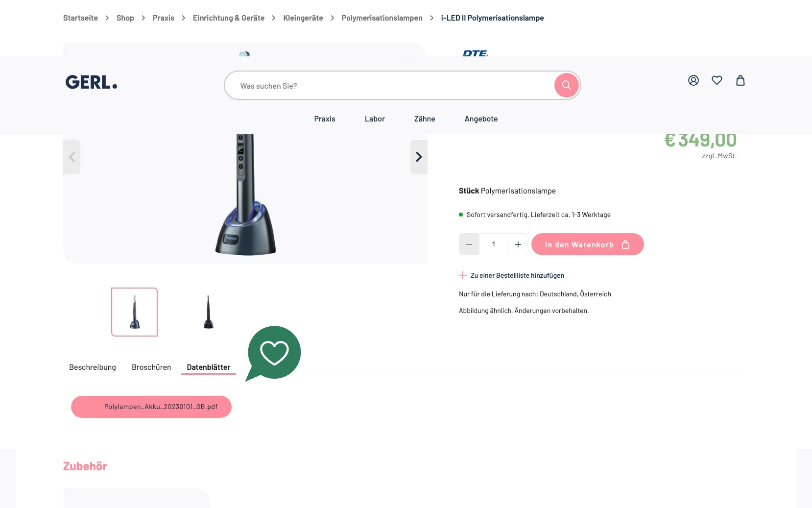The width and height of the screenshot is (812, 508).
Task: Click the DTE brand logo
Action: [x=475, y=53]
